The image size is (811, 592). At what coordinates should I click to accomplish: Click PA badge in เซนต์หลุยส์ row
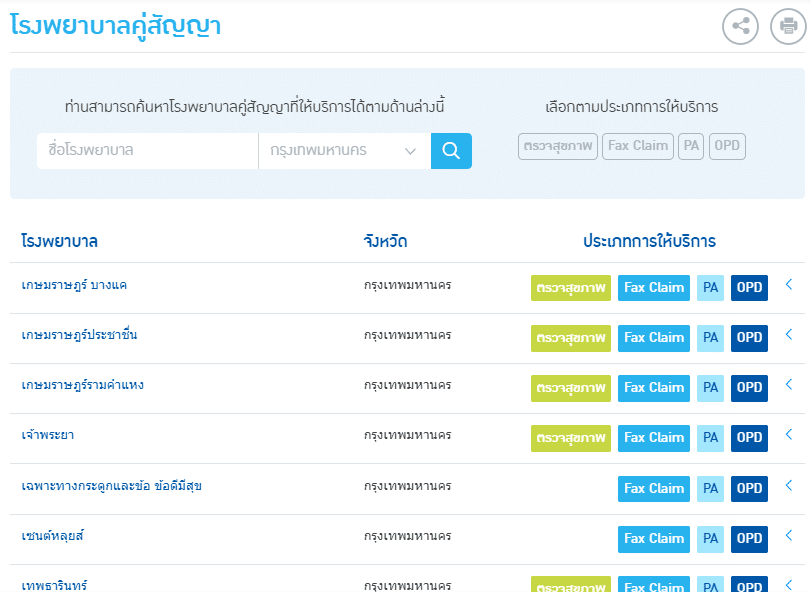coord(710,539)
